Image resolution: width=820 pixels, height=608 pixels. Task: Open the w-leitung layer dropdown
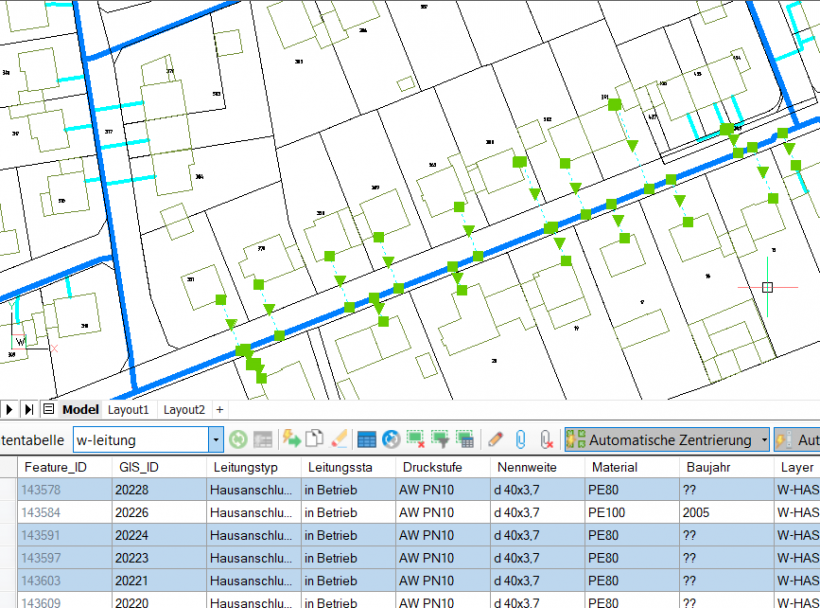pos(215,439)
